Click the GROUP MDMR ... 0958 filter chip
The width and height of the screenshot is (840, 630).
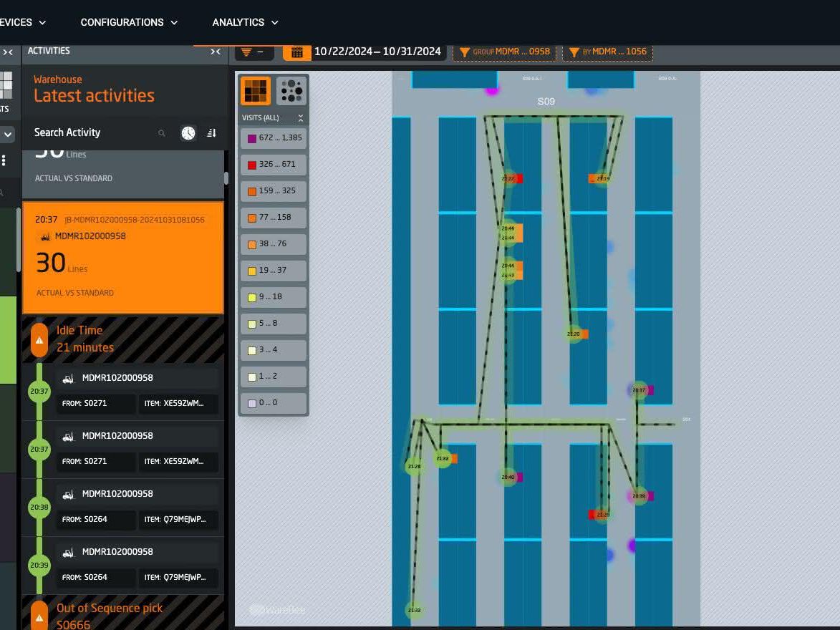505,52
